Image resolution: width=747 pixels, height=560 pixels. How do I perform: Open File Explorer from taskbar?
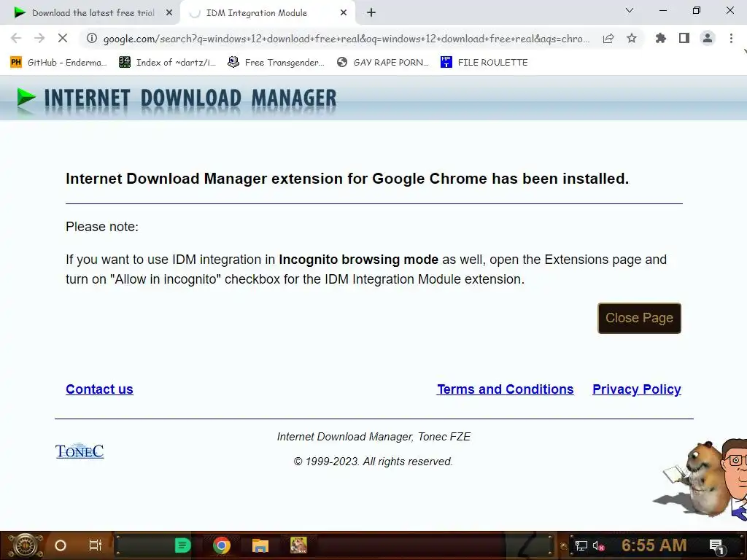pyautogui.click(x=260, y=545)
